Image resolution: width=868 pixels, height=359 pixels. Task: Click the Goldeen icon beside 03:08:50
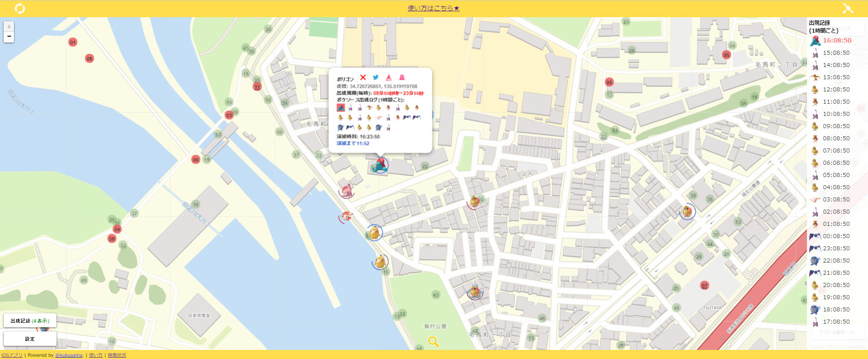pyautogui.click(x=815, y=199)
